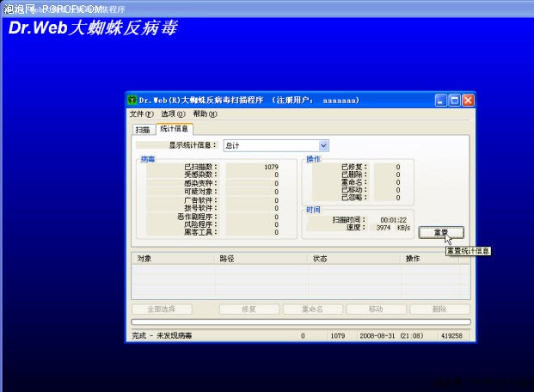
Task: Click the 已忽略 label
Action: [354, 198]
